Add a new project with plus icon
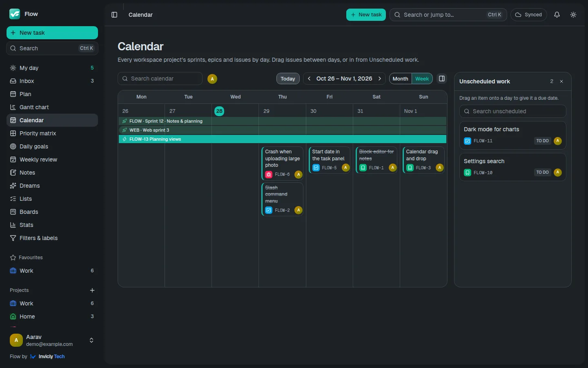The width and height of the screenshot is (588, 368). [92, 290]
